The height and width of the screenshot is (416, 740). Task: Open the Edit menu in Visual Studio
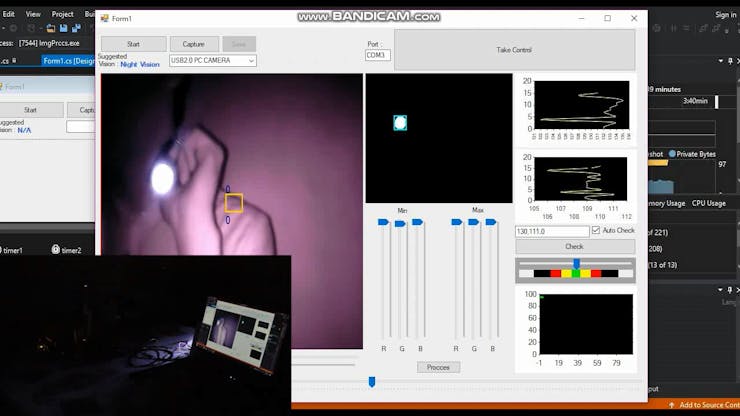click(x=8, y=14)
